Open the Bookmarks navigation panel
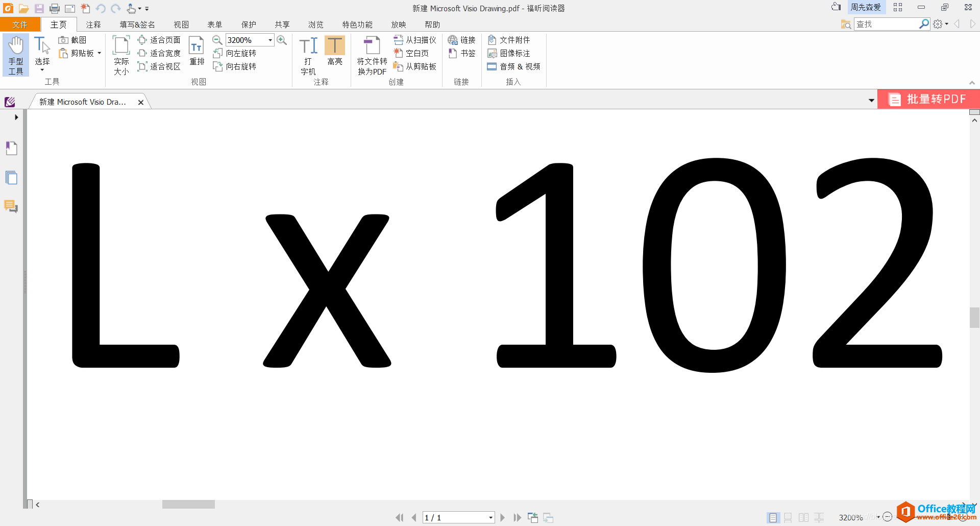This screenshot has height=526, width=980. (x=11, y=148)
